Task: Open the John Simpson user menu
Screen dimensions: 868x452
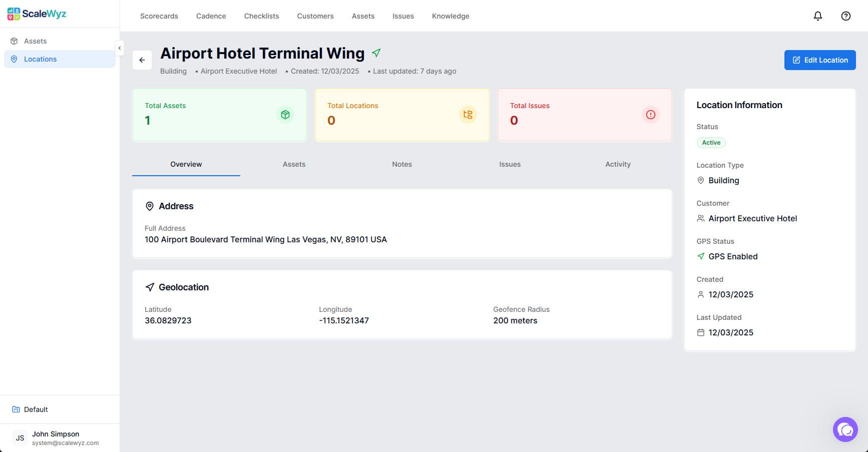Action: point(55,438)
